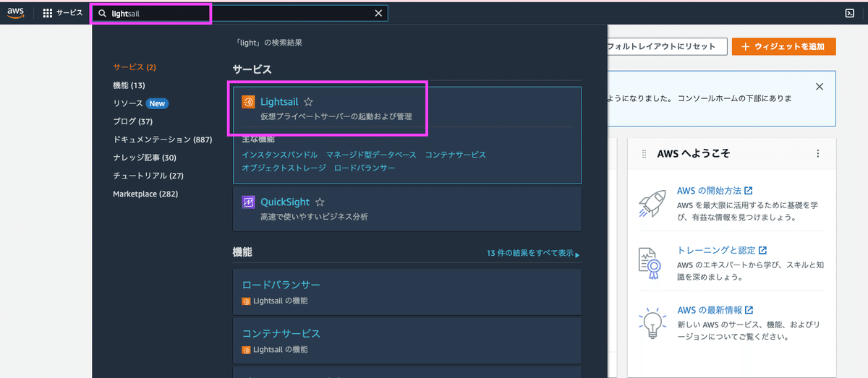Show all 13 件の結果をすべて表示
This screenshot has height=378, width=868.
(x=533, y=254)
